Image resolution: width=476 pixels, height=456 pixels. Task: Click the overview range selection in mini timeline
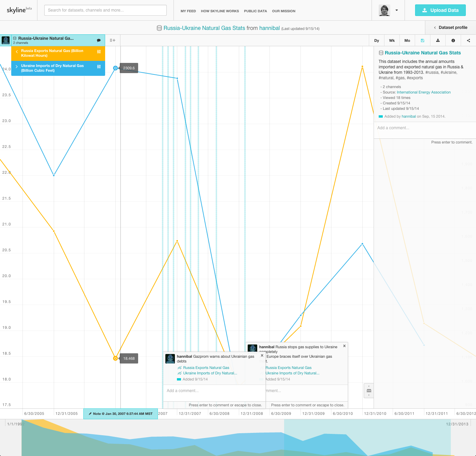point(367,438)
